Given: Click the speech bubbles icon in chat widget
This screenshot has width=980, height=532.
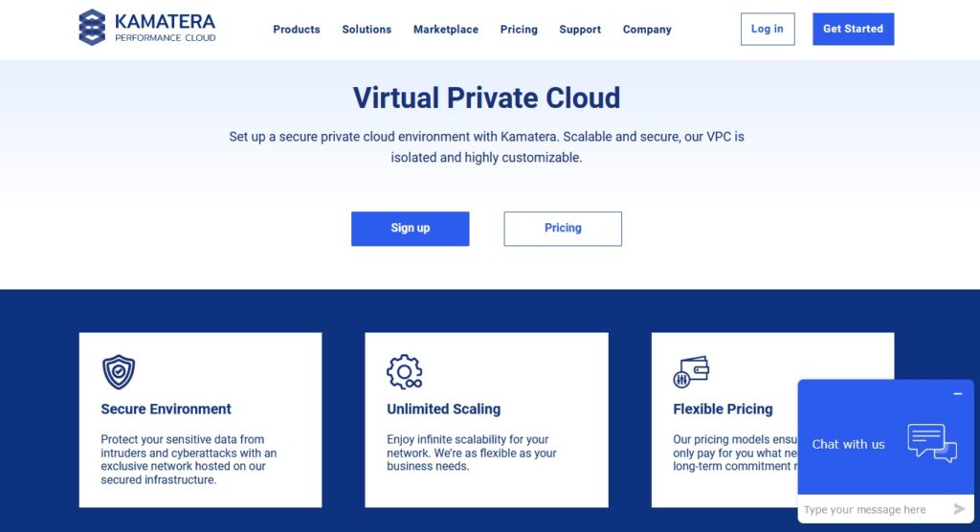Looking at the screenshot, I should click(932, 443).
